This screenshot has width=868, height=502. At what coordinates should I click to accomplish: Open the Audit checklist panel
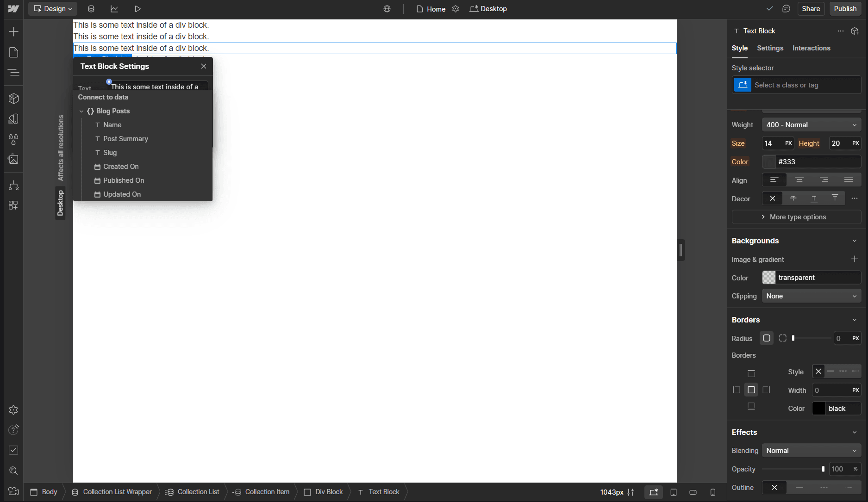(13, 450)
